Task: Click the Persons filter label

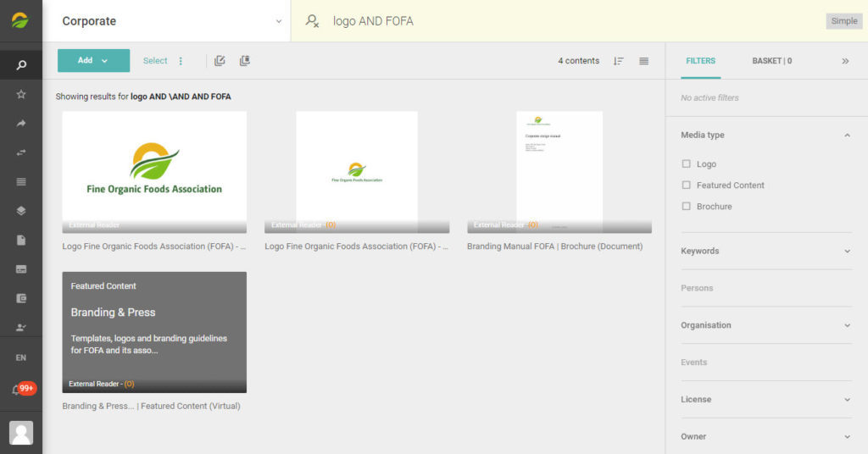Action: (697, 288)
